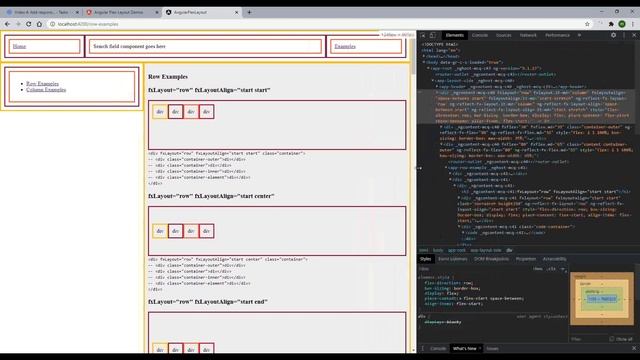This screenshot has height=360, width=640.
Task: Open the Chrome profile avatar
Action: pyautogui.click(x=622, y=24)
